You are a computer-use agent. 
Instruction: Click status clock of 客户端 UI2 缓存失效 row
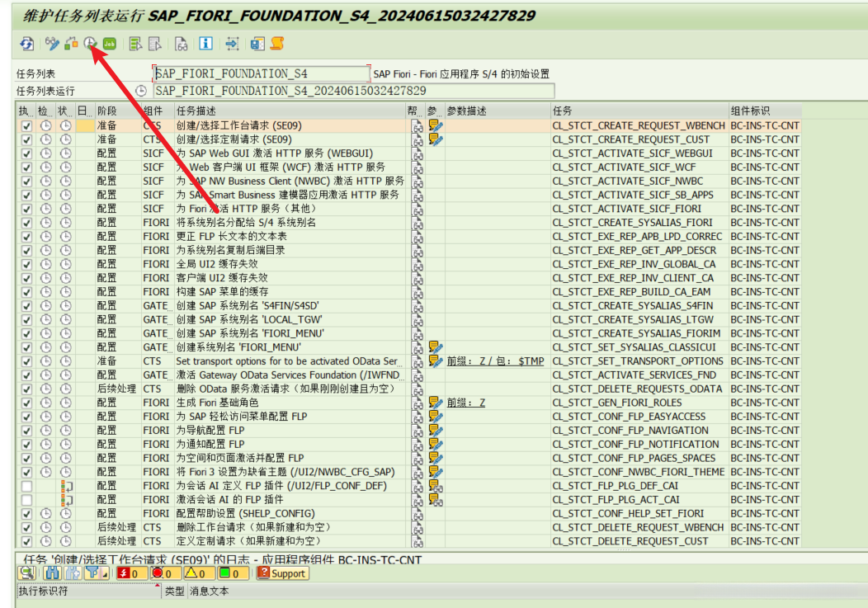point(65,278)
